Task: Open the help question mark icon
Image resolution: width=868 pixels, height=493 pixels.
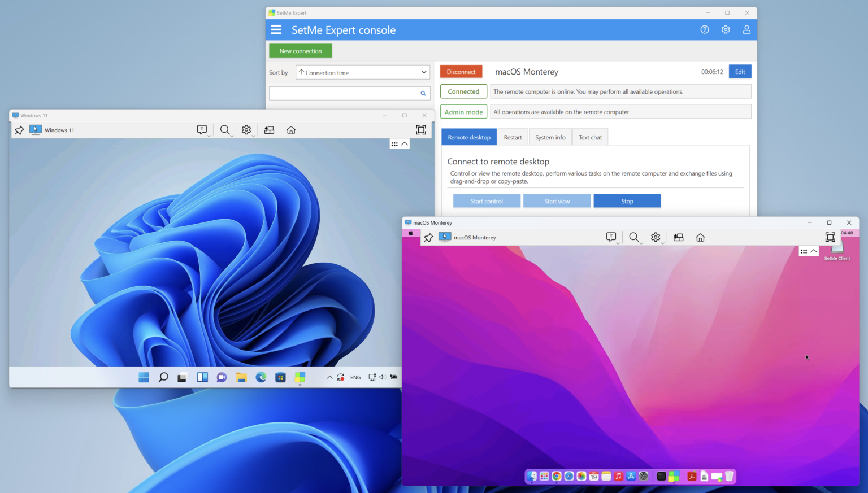Action: pos(705,30)
